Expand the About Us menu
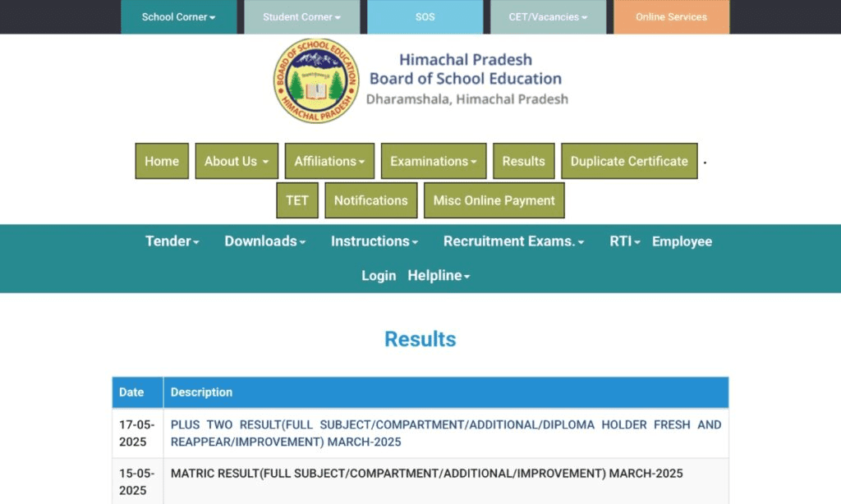 237,161
